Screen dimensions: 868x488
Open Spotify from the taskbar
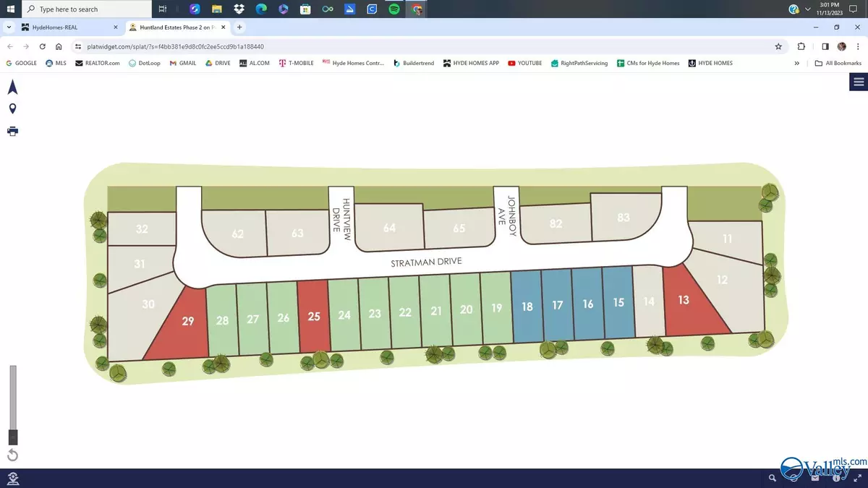pyautogui.click(x=393, y=9)
